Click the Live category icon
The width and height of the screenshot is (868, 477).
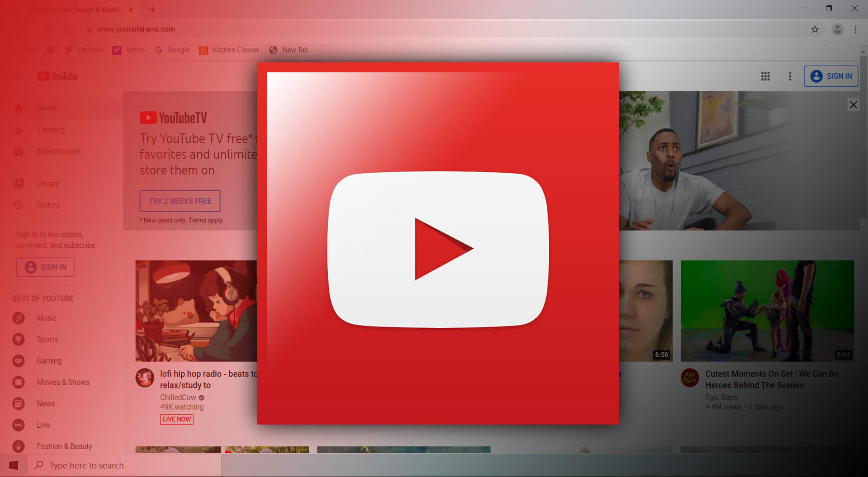(x=19, y=425)
